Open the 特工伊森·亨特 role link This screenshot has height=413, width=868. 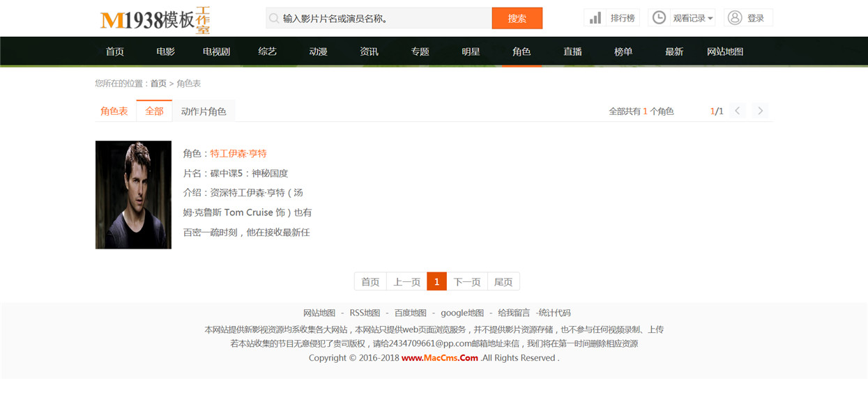tap(238, 153)
